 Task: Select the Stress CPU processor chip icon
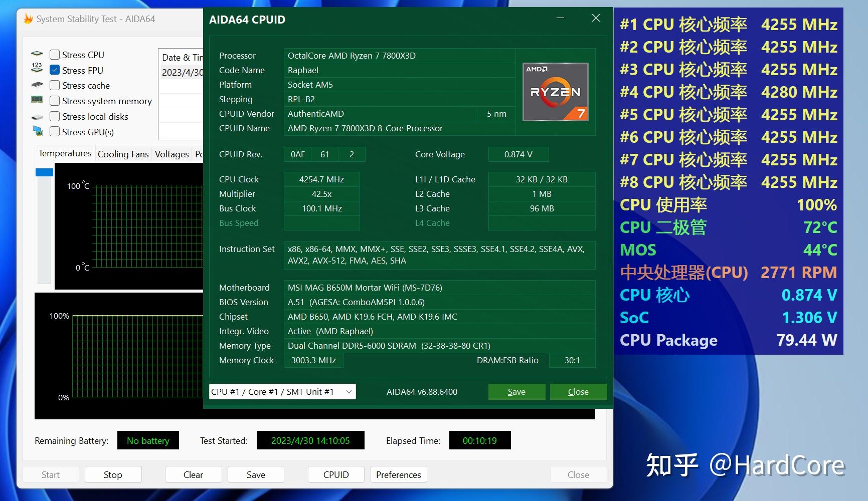click(38, 54)
